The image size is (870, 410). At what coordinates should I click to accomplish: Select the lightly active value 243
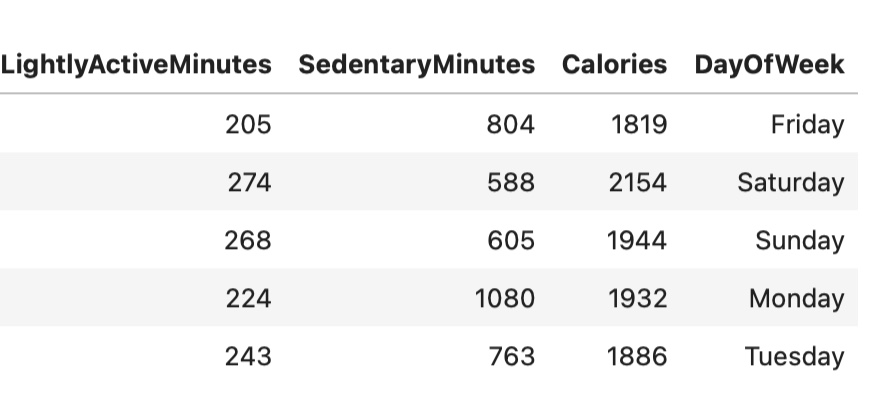249,357
